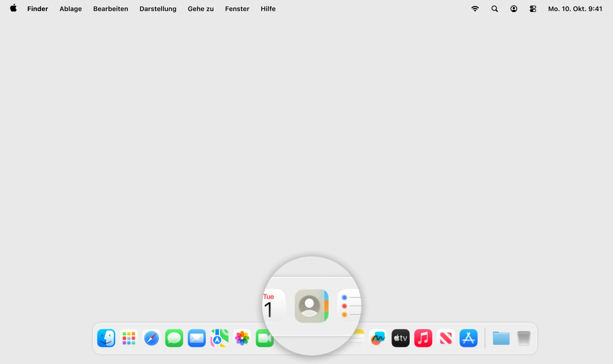Launch Maps from the Dock
613x364 pixels.
coord(219,338)
